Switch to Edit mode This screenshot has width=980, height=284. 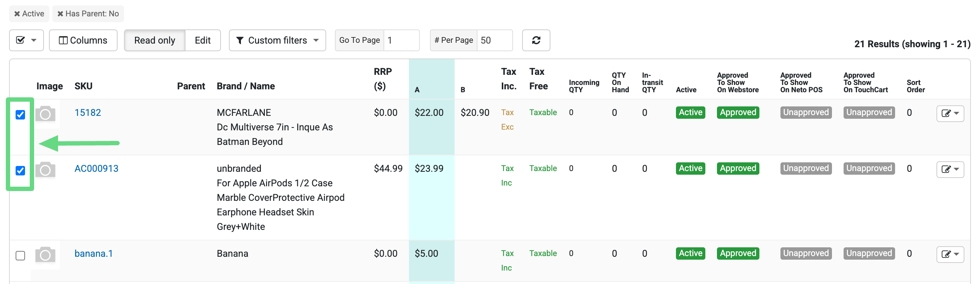[202, 40]
